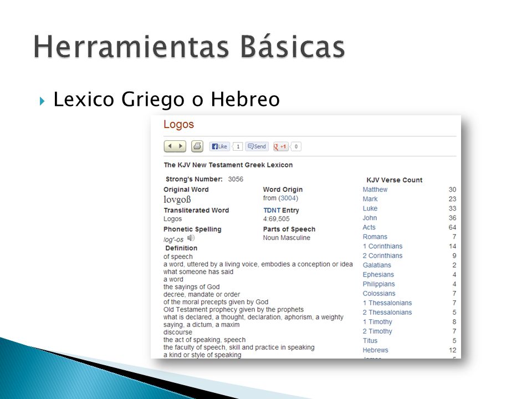The image size is (532, 399).
Task: Open the 2 Thessalonians verse link
Action: pyautogui.click(x=387, y=313)
